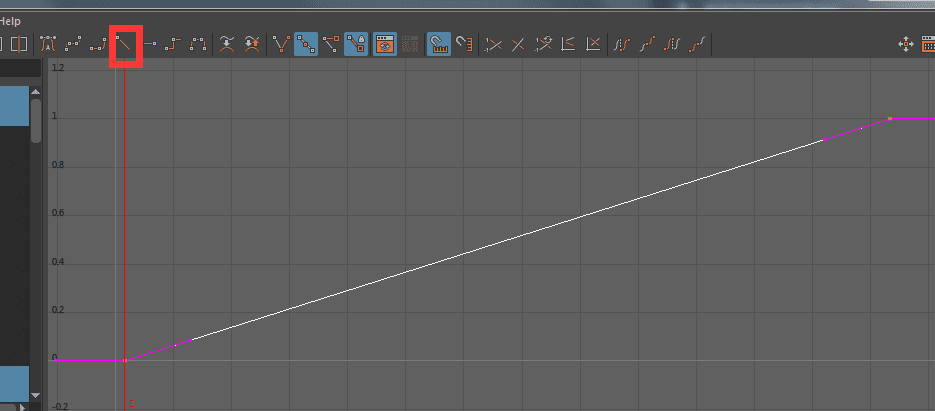Click the current time marker label 1
The width and height of the screenshot is (935, 411).
(x=132, y=404)
